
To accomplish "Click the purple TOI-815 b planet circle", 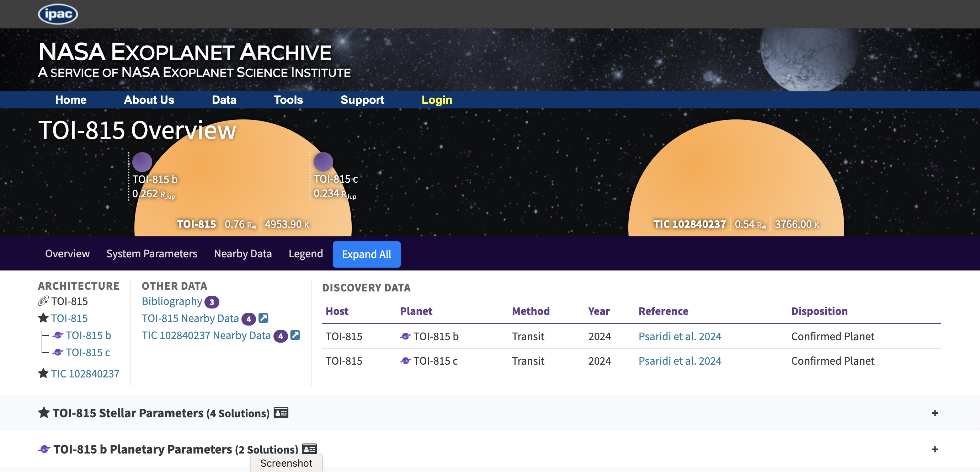I will tap(142, 162).
